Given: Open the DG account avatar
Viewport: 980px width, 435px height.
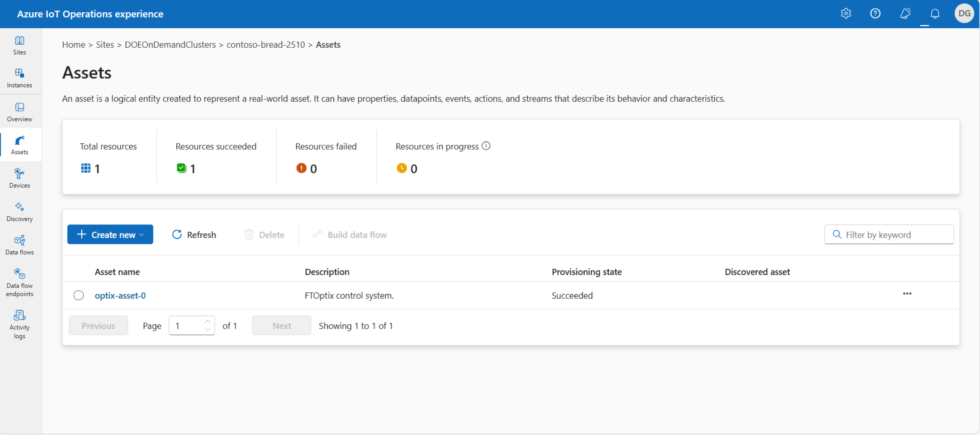Looking at the screenshot, I should [x=964, y=13].
